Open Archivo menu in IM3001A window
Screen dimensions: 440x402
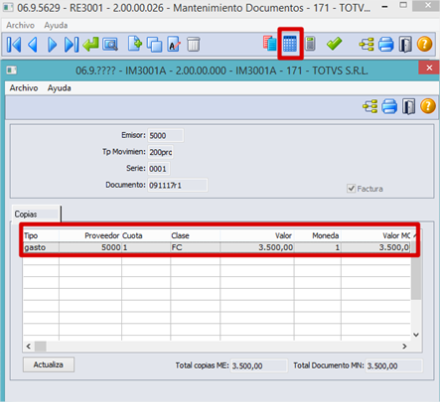[24, 88]
